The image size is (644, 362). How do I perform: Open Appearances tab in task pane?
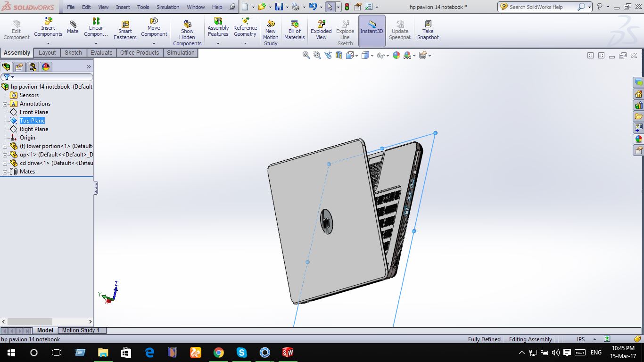(x=639, y=139)
